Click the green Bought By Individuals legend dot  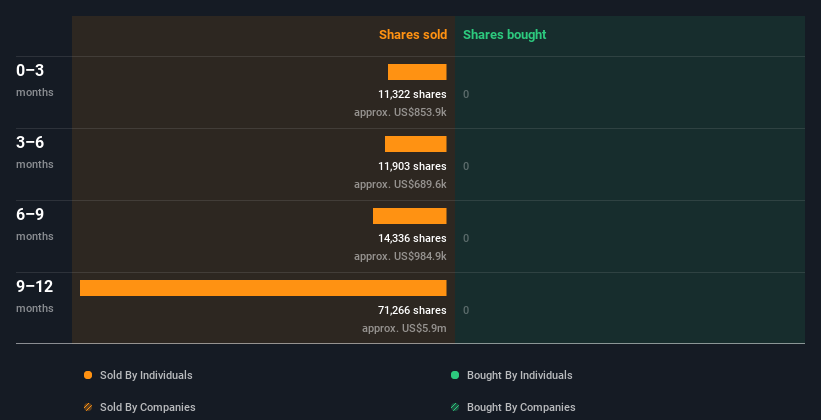point(455,375)
